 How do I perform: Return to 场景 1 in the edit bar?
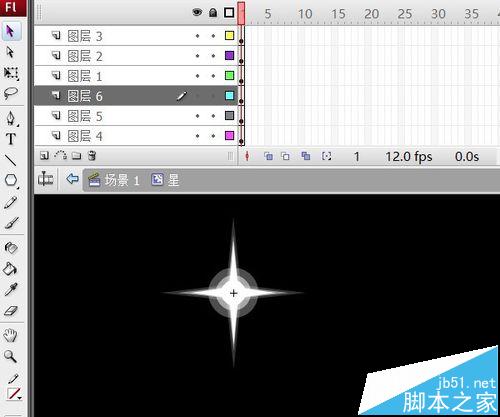pos(114,180)
